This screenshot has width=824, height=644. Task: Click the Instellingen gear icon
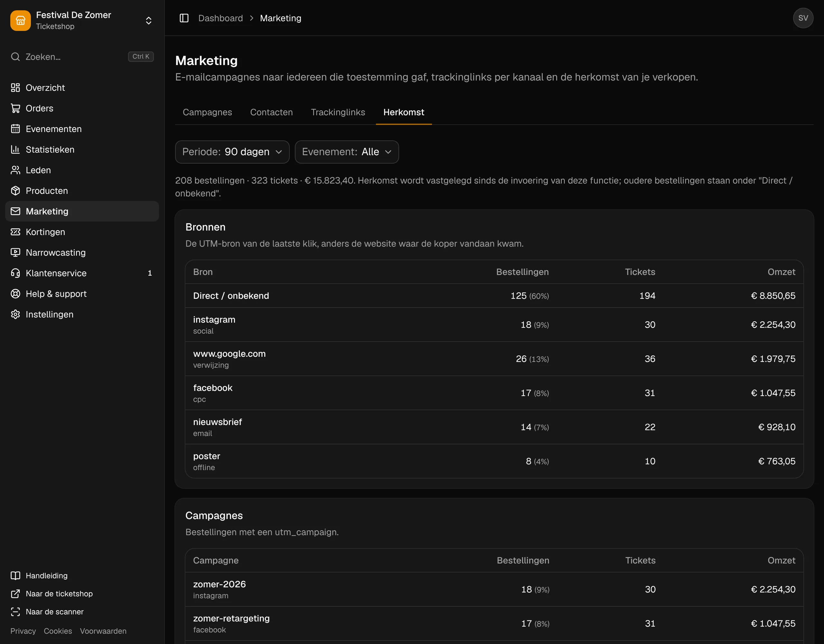(15, 315)
